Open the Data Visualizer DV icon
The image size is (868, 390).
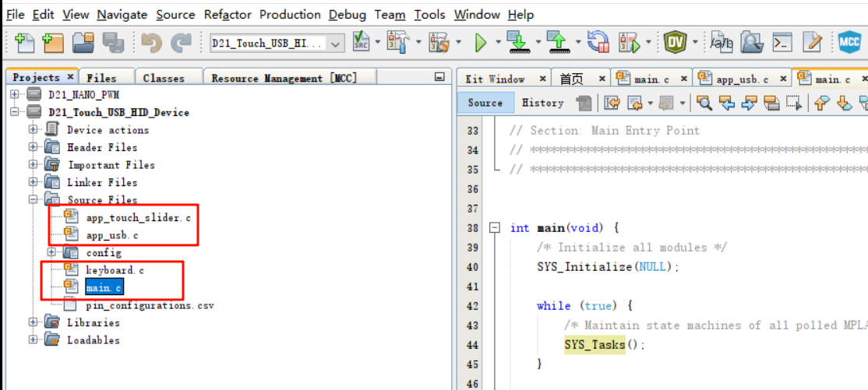click(676, 42)
